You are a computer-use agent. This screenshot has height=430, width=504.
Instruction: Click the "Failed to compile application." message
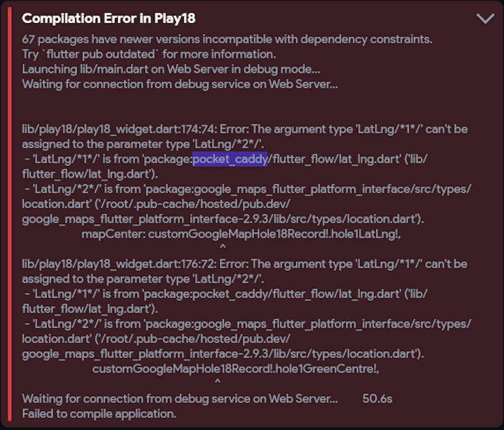99,414
